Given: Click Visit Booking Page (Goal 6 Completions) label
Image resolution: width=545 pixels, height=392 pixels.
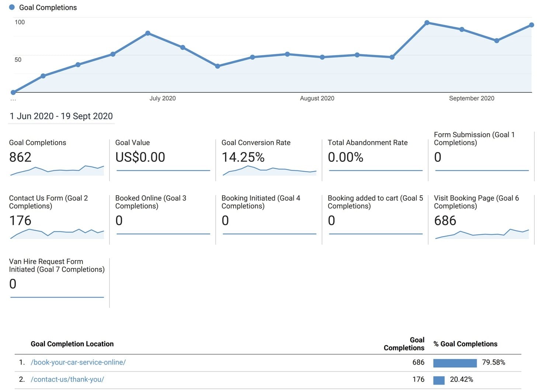Looking at the screenshot, I should point(476,202).
